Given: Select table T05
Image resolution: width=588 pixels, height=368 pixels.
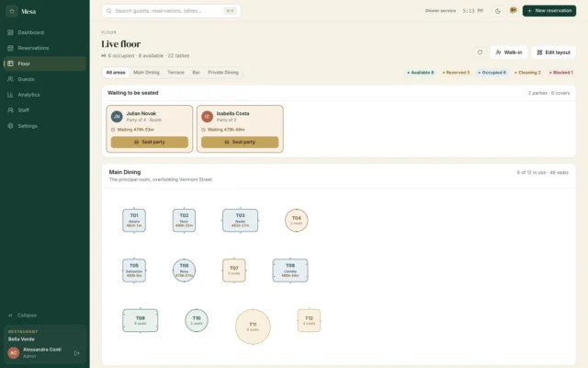Looking at the screenshot, I should point(134,270).
